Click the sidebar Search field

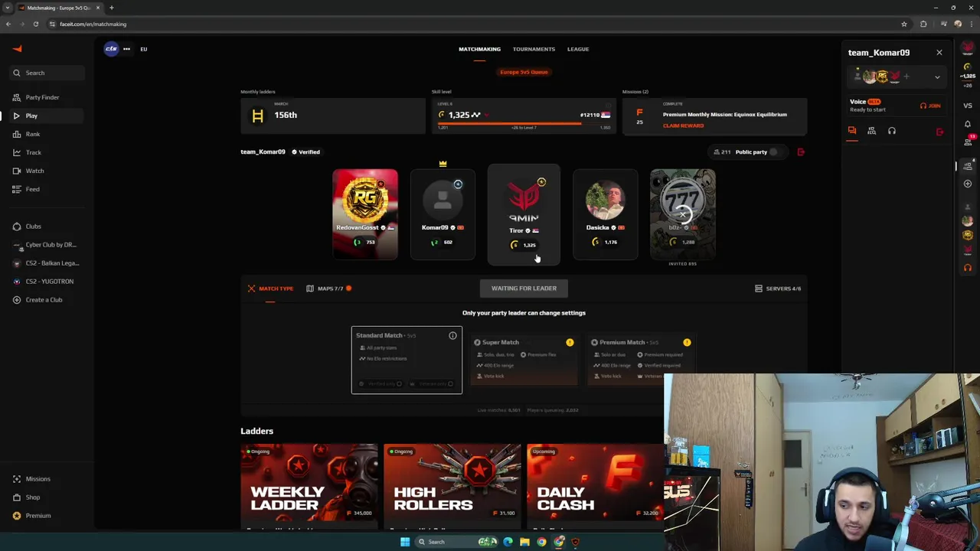point(47,73)
